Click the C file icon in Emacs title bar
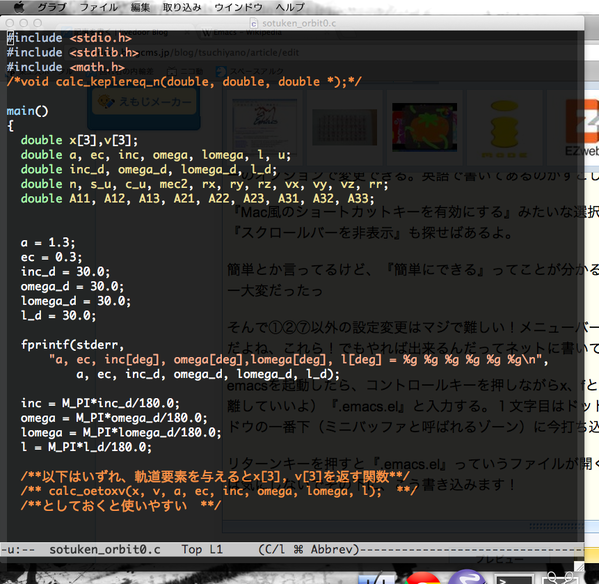Image resolution: width=599 pixels, height=584 pixels. pos(254,24)
